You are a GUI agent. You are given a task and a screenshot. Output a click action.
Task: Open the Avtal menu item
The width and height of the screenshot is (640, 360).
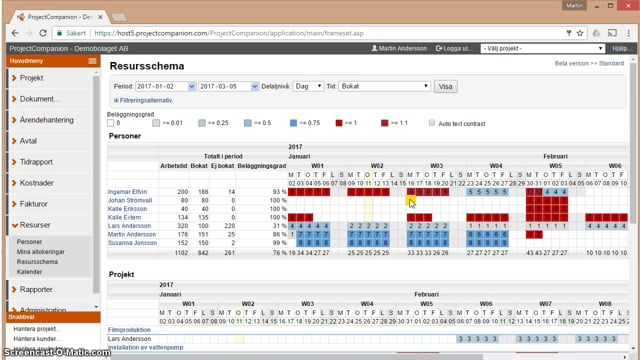28,141
